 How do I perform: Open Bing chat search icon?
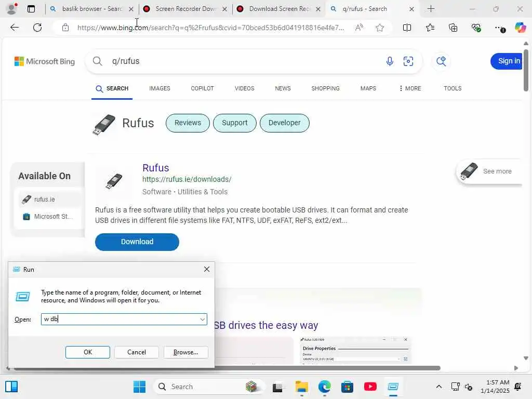(441, 61)
